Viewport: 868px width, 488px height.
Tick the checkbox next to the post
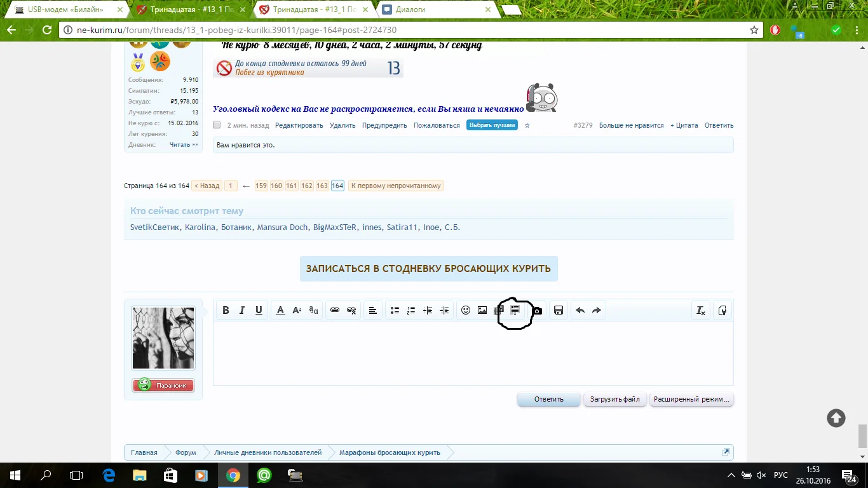[x=216, y=125]
